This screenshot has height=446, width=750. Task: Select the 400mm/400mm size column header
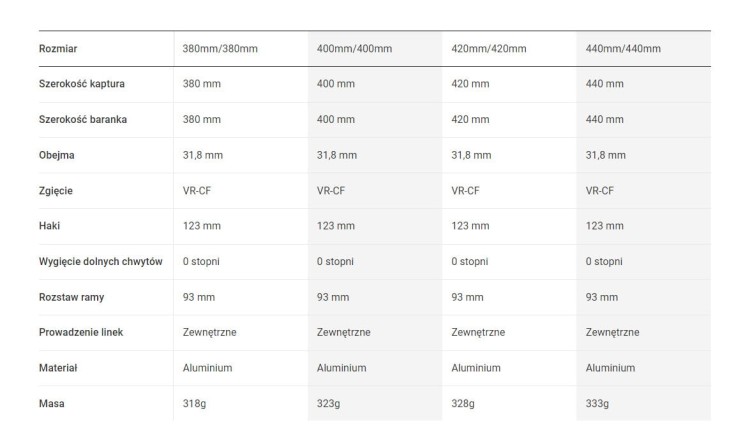[x=354, y=49]
